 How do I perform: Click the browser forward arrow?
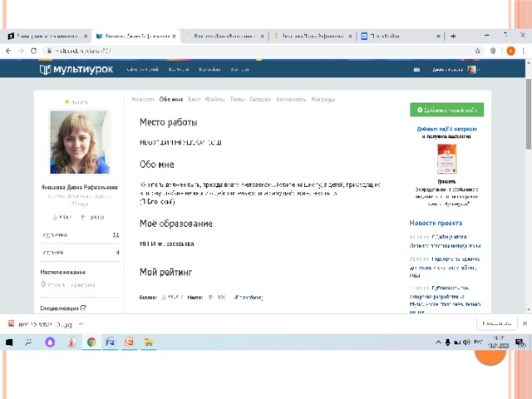tap(21, 51)
